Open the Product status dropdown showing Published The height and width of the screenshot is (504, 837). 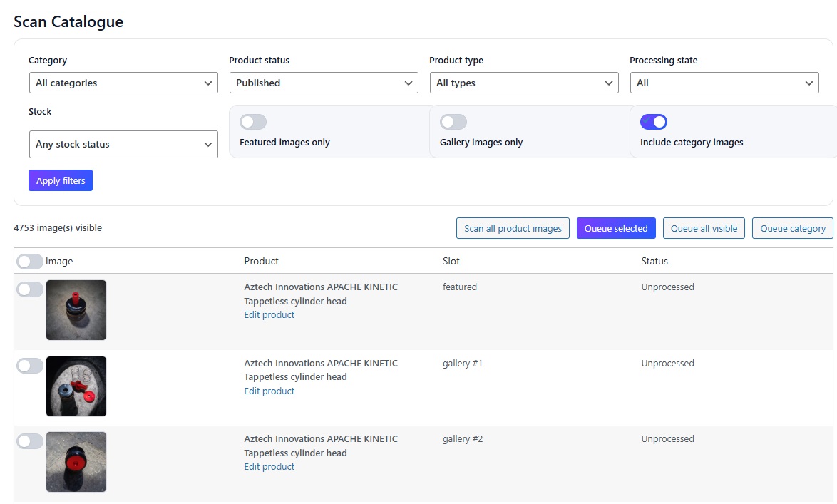point(323,83)
